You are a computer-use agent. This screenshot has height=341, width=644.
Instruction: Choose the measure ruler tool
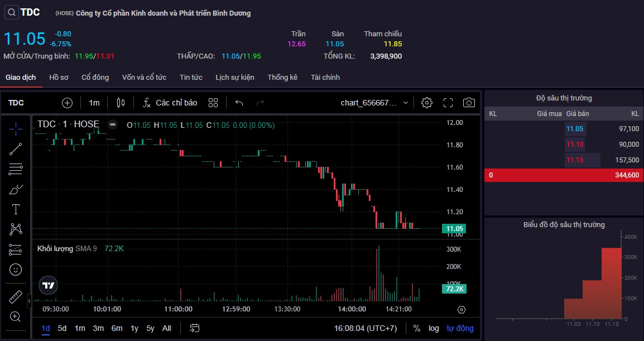(16, 297)
